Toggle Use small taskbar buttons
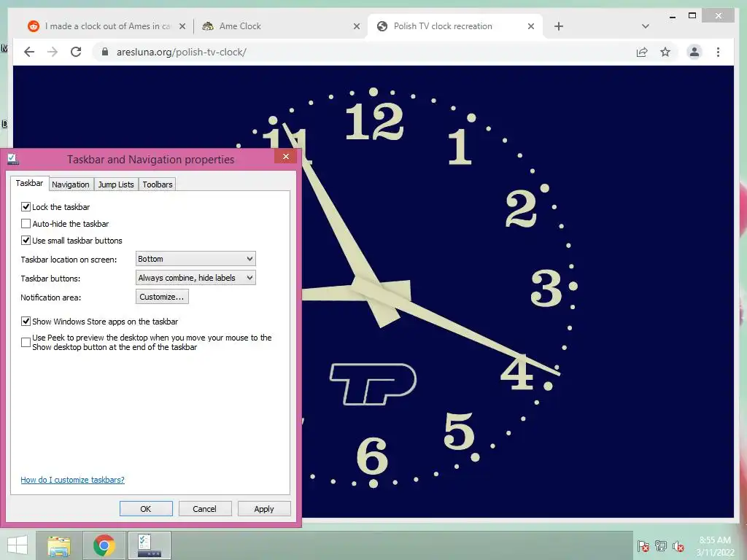 tap(26, 241)
